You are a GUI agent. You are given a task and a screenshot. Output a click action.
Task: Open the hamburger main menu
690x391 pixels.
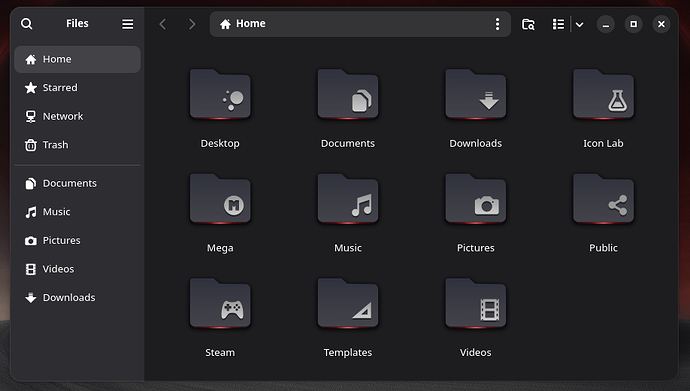click(128, 24)
